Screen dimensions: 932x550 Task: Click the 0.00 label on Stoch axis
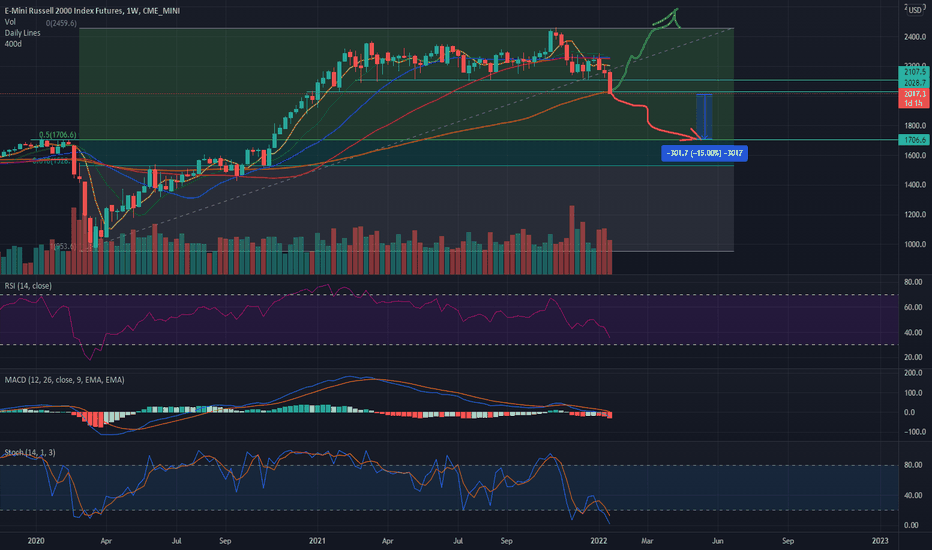pyautogui.click(x=911, y=526)
